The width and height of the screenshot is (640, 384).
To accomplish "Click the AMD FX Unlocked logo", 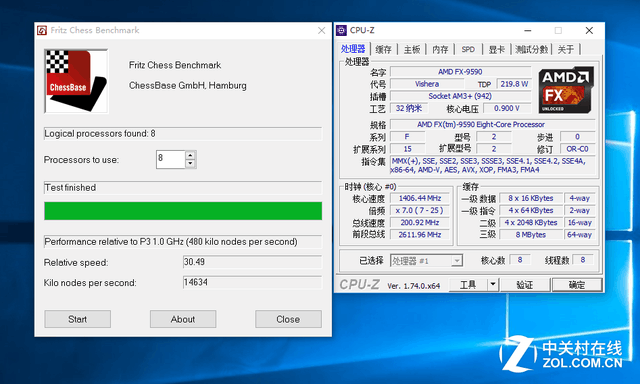I will coord(566,90).
